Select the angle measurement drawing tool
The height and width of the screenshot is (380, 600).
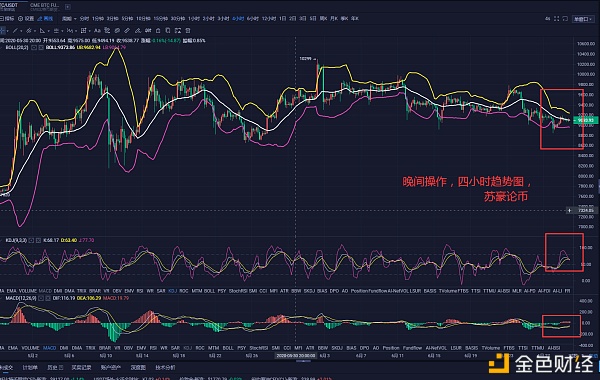point(42,31)
